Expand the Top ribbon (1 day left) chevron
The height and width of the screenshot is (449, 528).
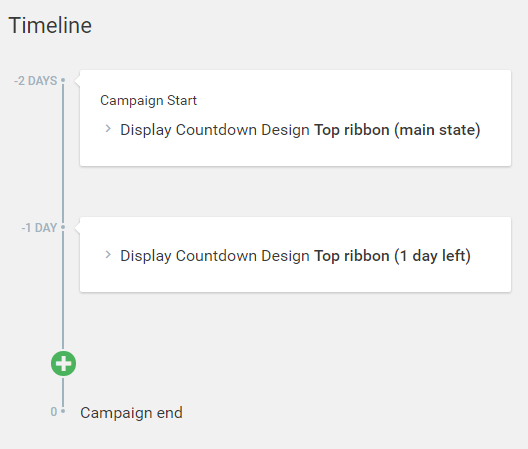[108, 255]
